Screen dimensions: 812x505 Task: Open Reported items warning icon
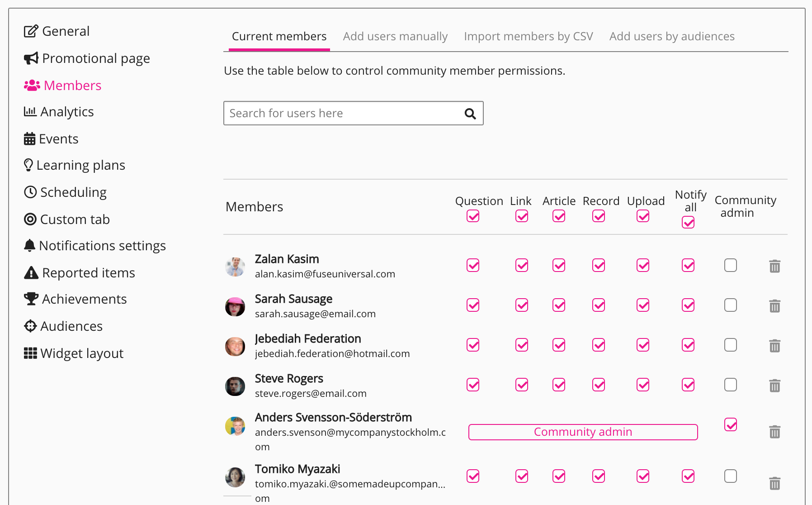point(31,273)
